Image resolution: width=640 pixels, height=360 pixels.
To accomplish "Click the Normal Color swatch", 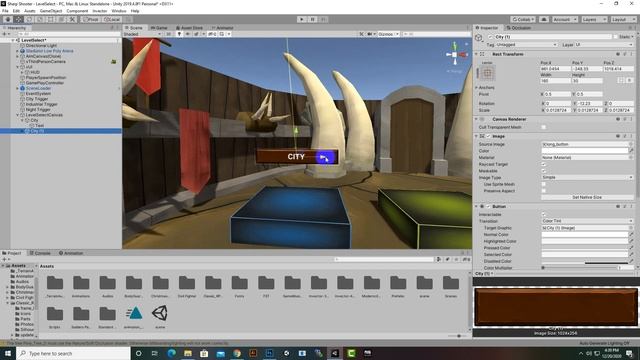I will (584, 235).
